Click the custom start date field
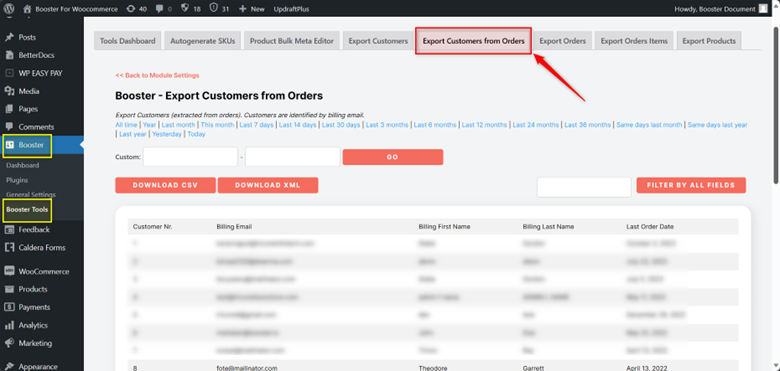Image resolution: width=780 pixels, height=371 pixels. pos(191,157)
